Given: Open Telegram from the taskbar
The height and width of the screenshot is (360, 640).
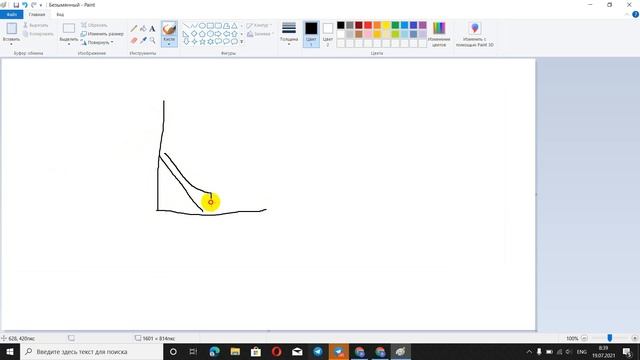Looking at the screenshot, I should 318,351.
